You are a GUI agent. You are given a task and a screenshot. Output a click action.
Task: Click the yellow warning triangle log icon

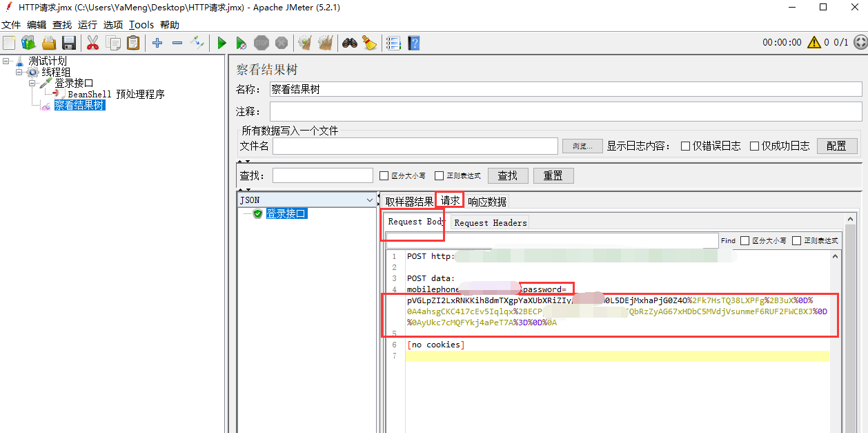click(x=814, y=42)
